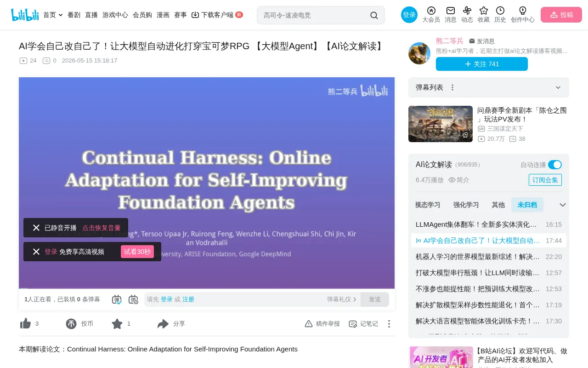Expand the 弹幕列表 chevron
588x368 pixels.
coord(558,87)
